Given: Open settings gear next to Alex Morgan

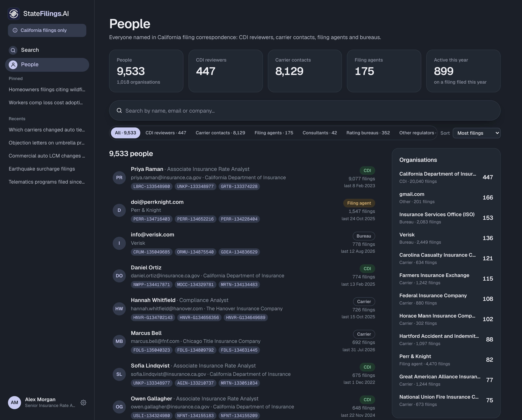Looking at the screenshot, I should click(x=83, y=403).
